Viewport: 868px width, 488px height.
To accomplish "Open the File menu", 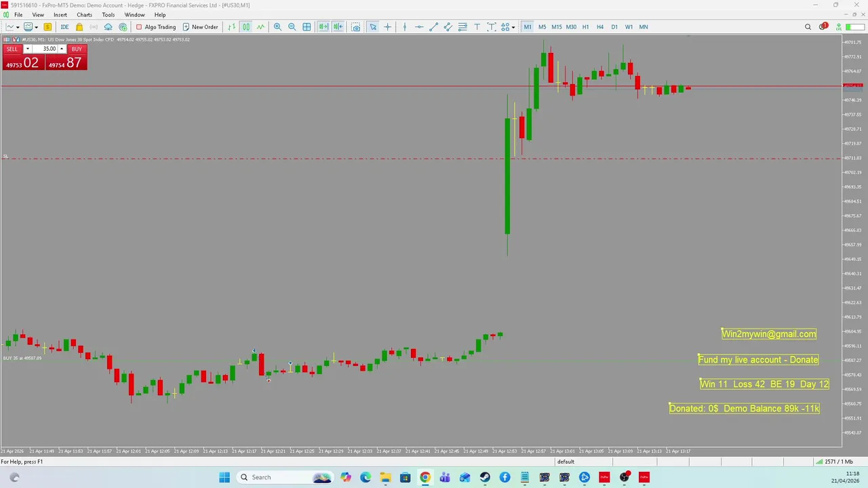I will 18,15.
